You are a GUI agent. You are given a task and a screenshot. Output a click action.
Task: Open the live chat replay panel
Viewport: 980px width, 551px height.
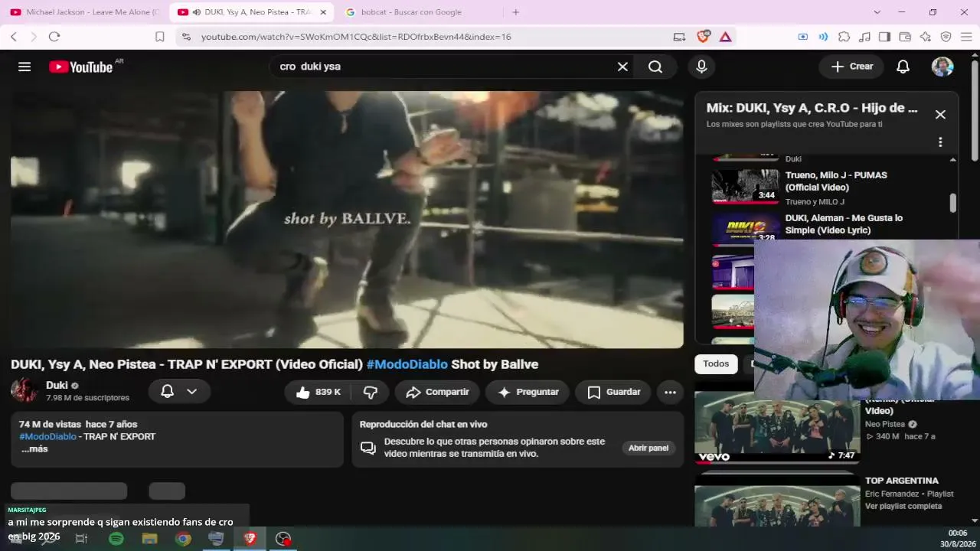click(648, 448)
